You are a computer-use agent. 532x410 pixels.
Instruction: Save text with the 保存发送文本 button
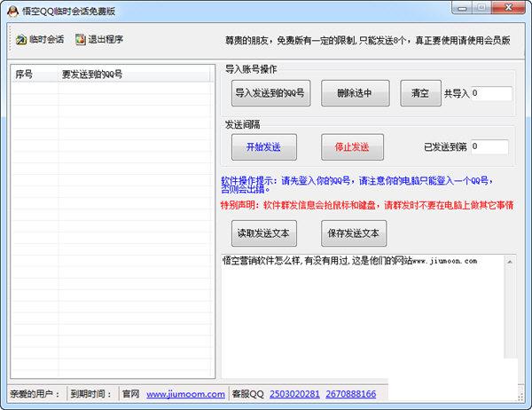point(354,233)
